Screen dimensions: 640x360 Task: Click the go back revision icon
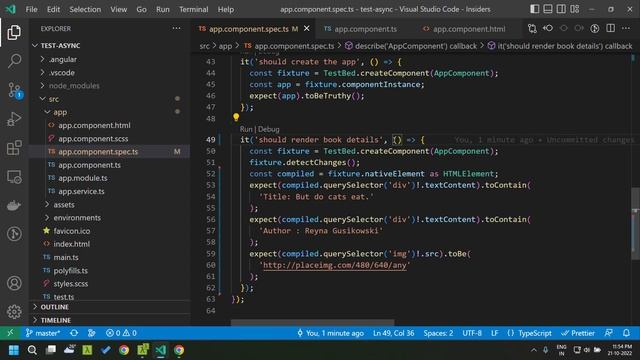pyautogui.click(x=548, y=28)
